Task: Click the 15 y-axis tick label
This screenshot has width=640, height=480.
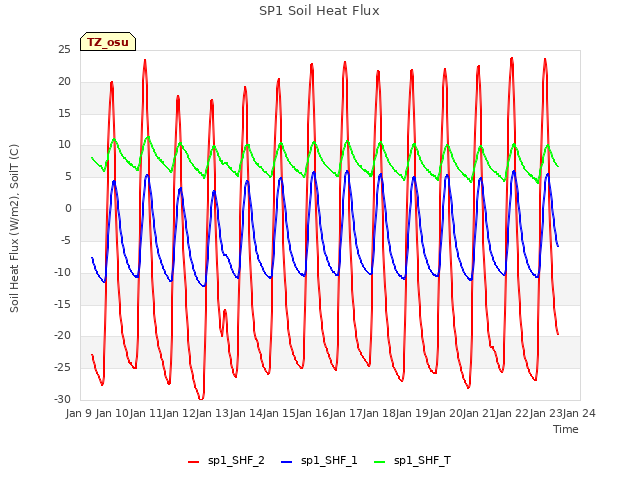Action: tap(64, 113)
